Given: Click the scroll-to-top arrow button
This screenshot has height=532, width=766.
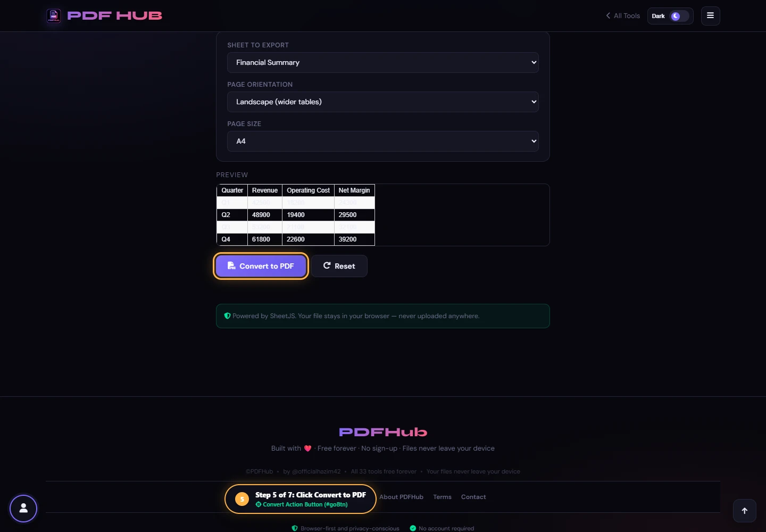Looking at the screenshot, I should pyautogui.click(x=745, y=511).
